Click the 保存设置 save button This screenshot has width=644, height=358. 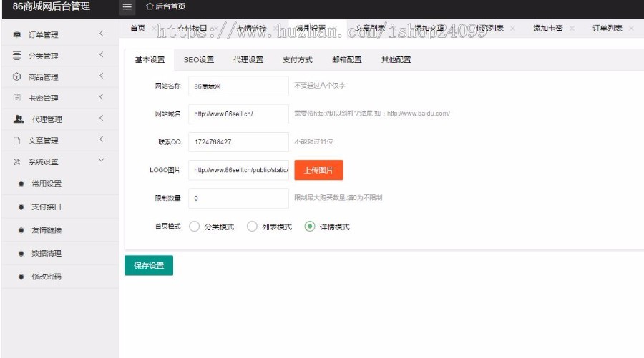click(x=149, y=265)
